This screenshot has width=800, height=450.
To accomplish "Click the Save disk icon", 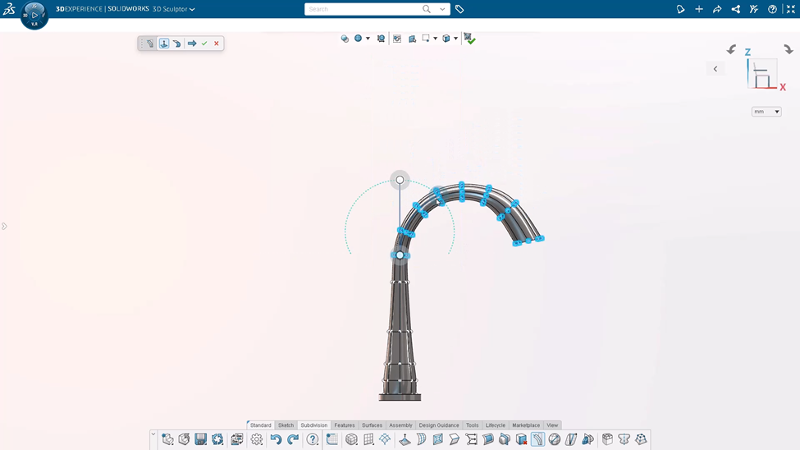I will 201,439.
